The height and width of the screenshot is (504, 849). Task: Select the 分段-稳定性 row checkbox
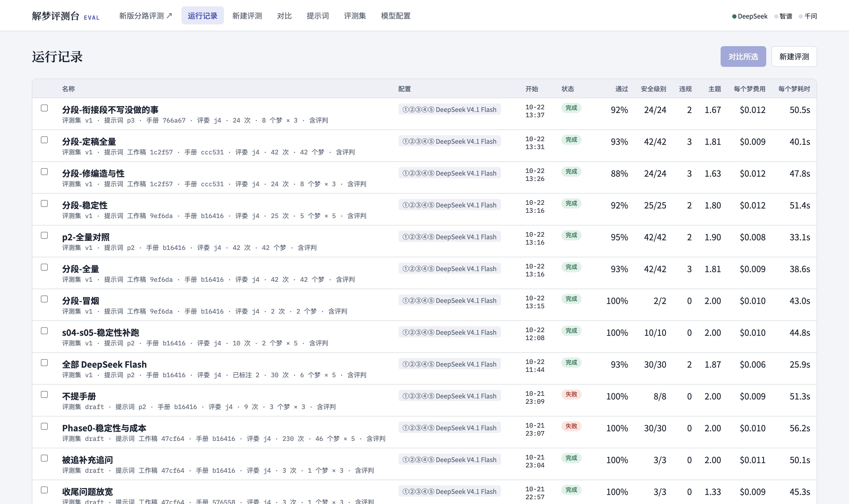click(44, 204)
